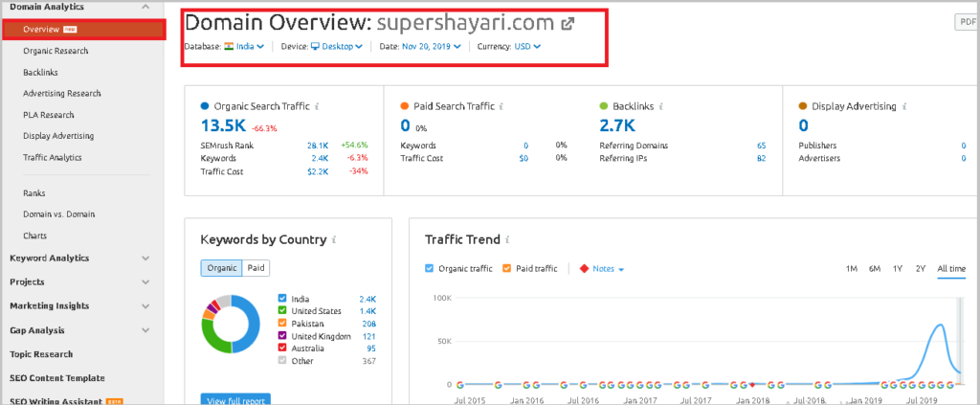
Task: Open Backlinks in the sidebar
Action: 40,73
